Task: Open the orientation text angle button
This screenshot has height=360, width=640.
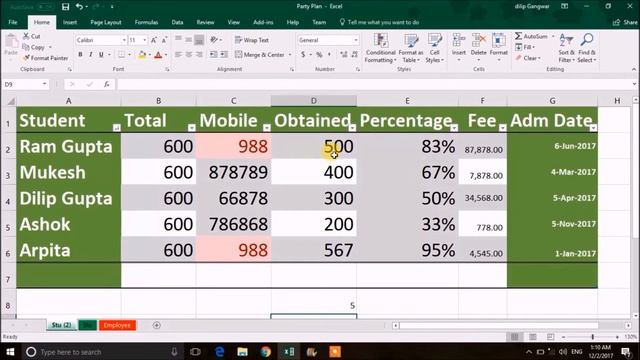Action: (214, 40)
